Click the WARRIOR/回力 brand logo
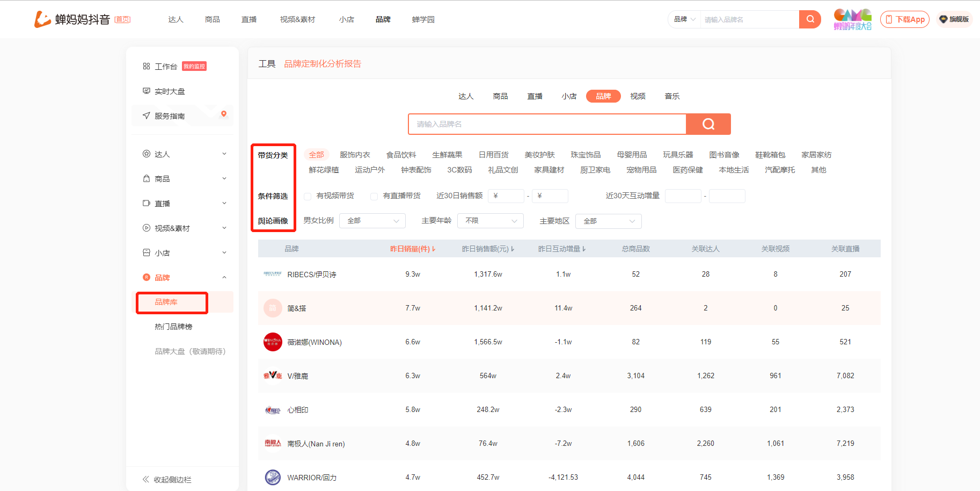The height and width of the screenshot is (491, 980). [273, 477]
